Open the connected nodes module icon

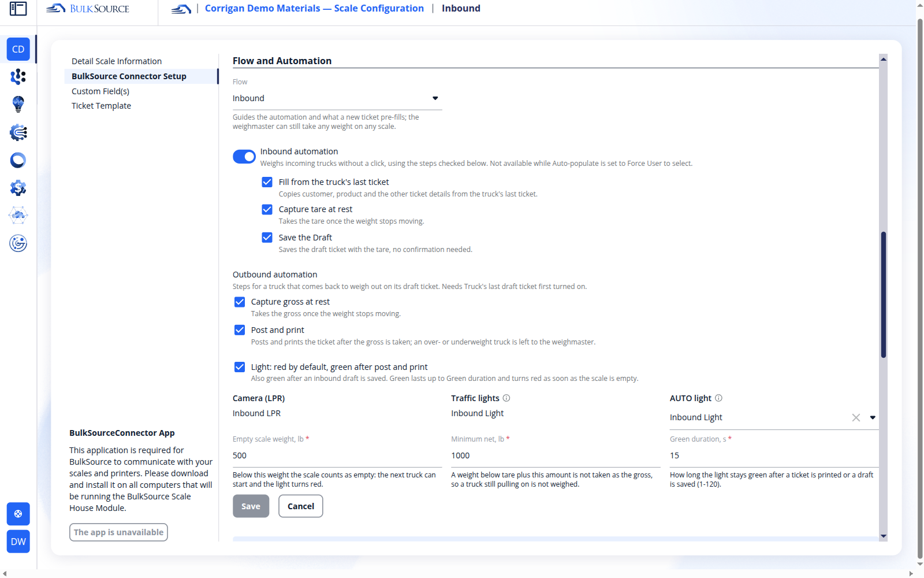click(18, 76)
